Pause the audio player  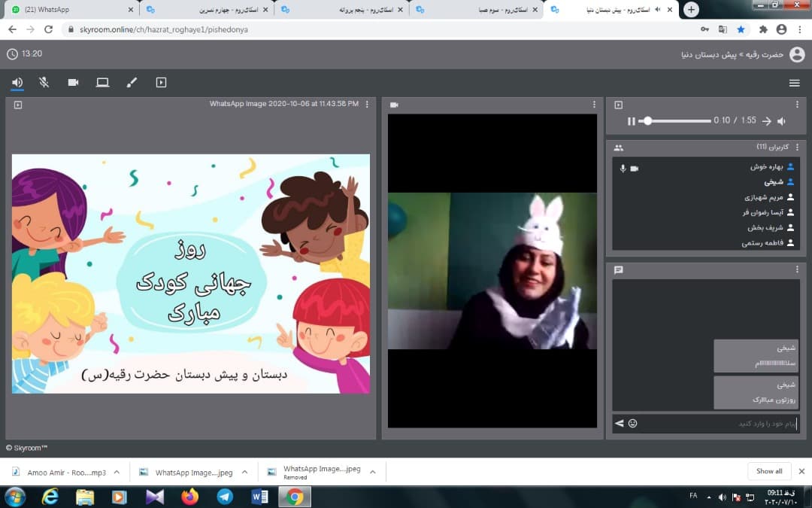(632, 121)
